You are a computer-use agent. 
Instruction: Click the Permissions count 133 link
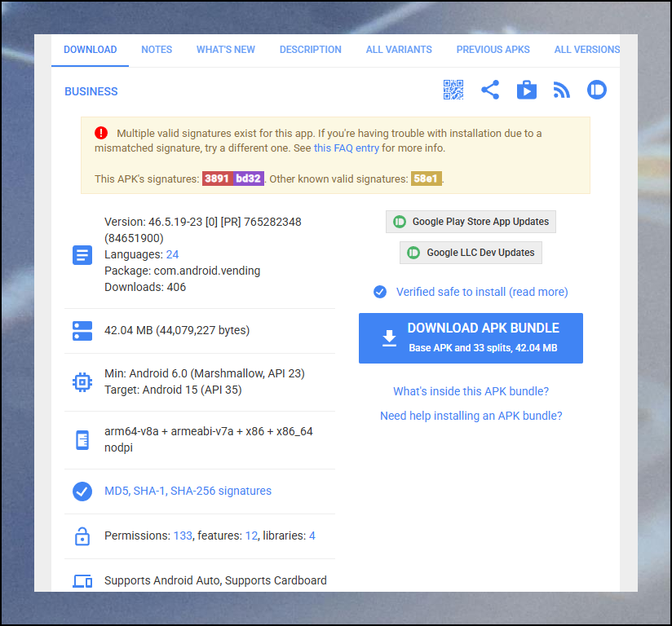183,536
